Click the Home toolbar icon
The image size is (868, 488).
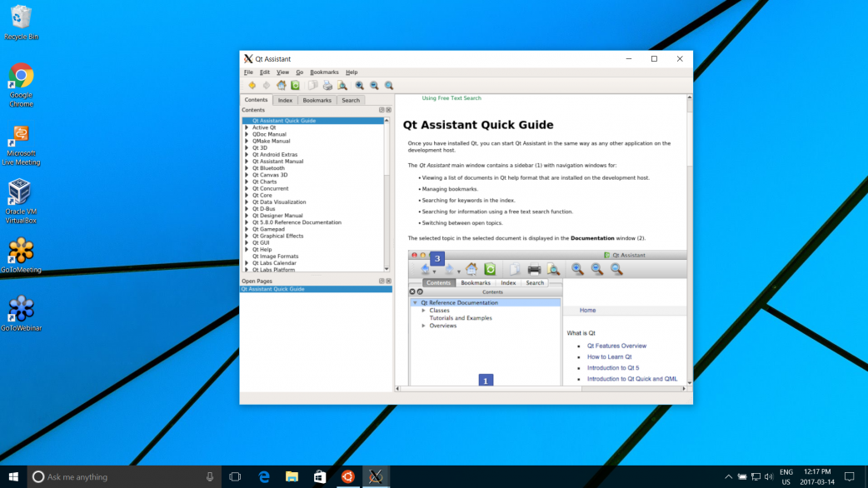[282, 85]
